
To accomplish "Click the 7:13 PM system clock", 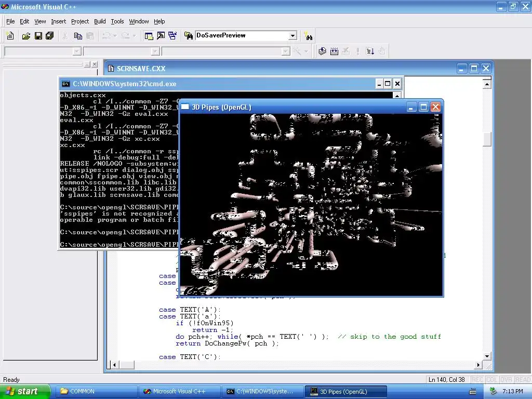I will click(x=513, y=391).
